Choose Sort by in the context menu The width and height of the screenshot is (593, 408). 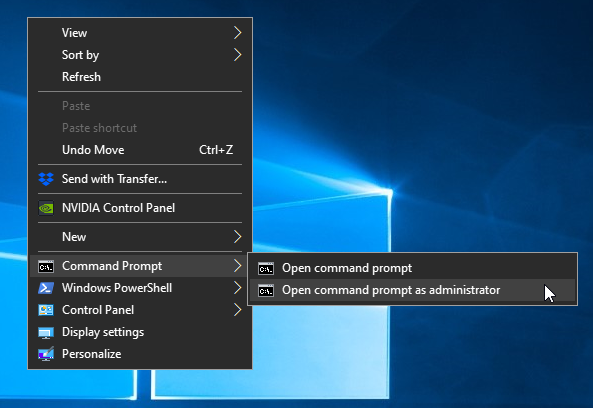click(140, 55)
